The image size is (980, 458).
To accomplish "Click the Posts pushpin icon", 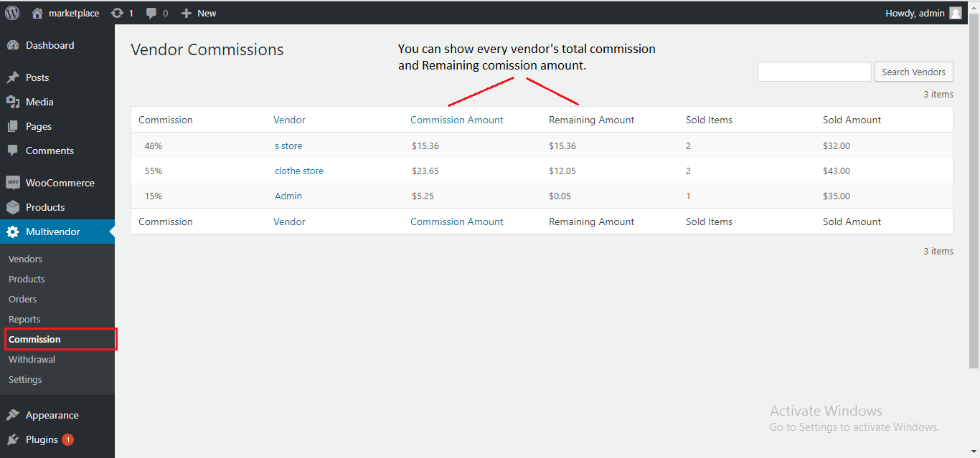I will click(x=13, y=77).
